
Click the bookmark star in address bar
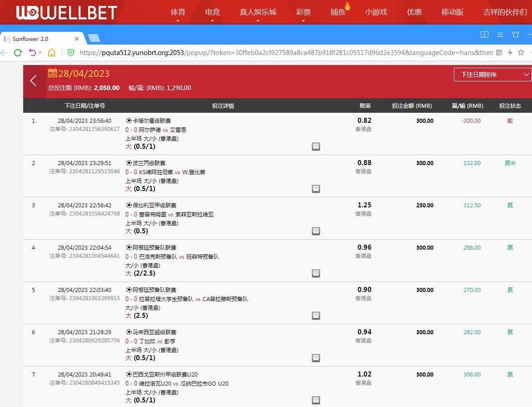(x=521, y=53)
